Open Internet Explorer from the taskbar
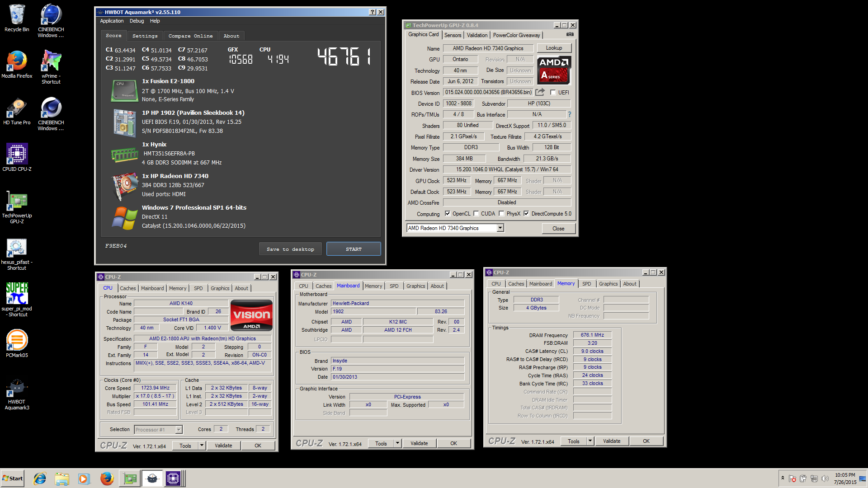868x488 pixels. 40,479
